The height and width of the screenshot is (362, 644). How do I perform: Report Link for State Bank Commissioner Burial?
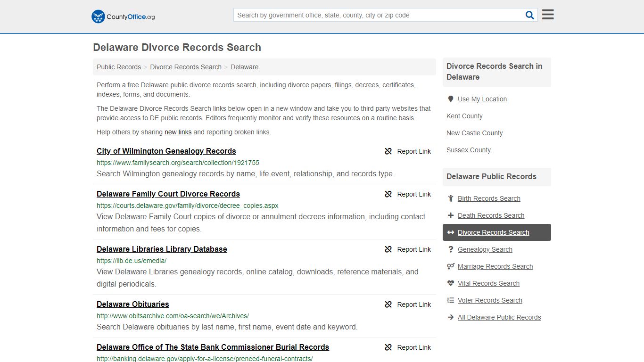(x=408, y=347)
